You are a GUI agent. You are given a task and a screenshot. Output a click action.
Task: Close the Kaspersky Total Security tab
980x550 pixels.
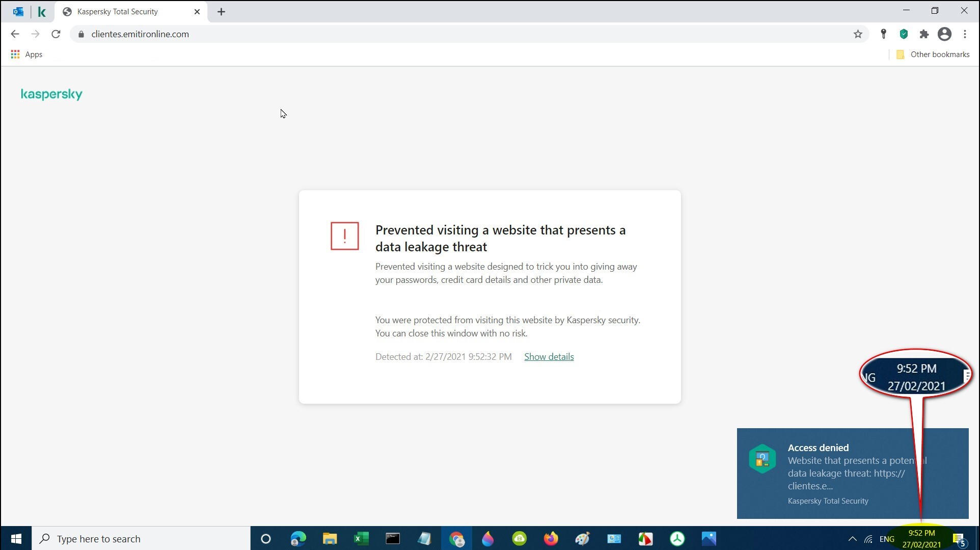197,12
